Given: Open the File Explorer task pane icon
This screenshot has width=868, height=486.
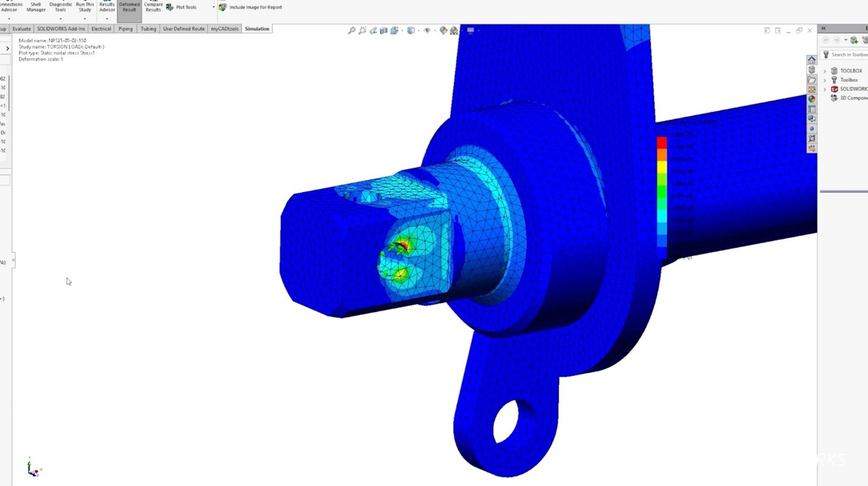Looking at the screenshot, I should click(x=812, y=79).
